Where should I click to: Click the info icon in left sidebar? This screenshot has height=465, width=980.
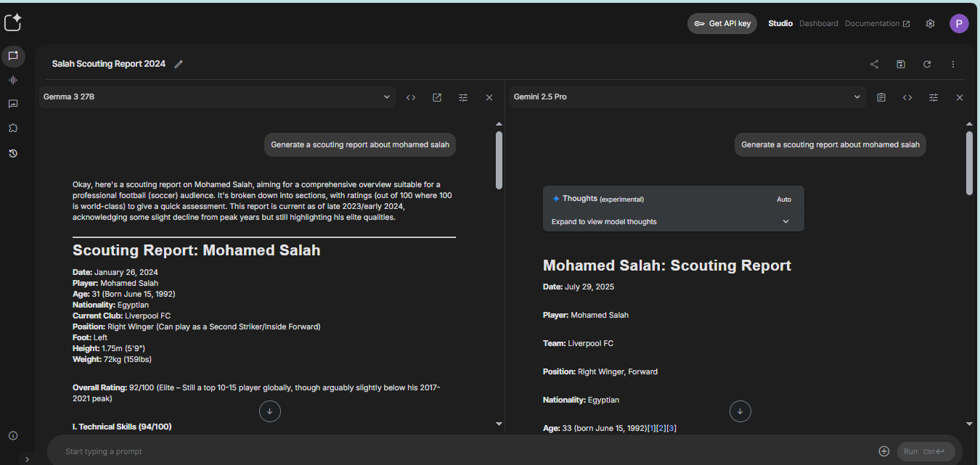tap(13, 435)
